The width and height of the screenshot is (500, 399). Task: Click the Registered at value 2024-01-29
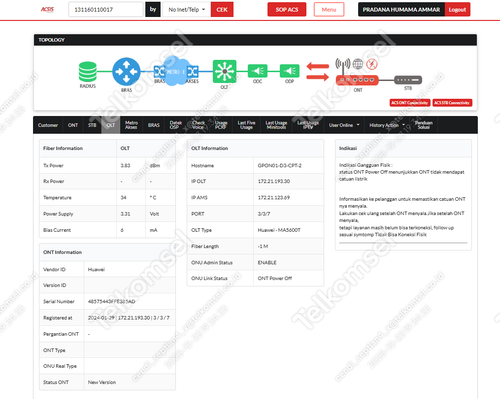(100, 318)
